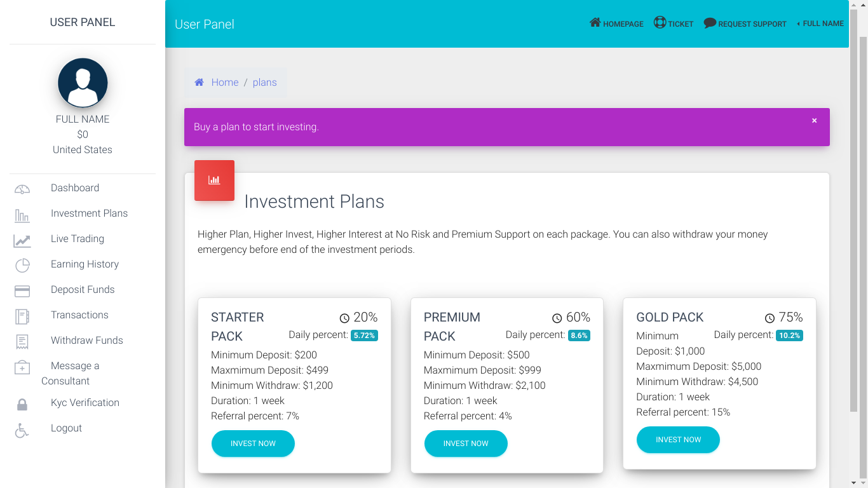Viewport: 868px width, 488px height.
Task: Click INVEST NOW on the Starter Pack
Action: click(x=253, y=444)
